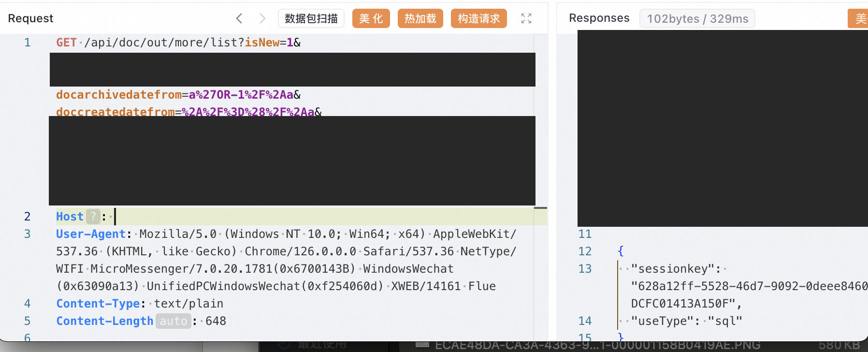
Task: Click the User-Agent header name
Action: 91,234
